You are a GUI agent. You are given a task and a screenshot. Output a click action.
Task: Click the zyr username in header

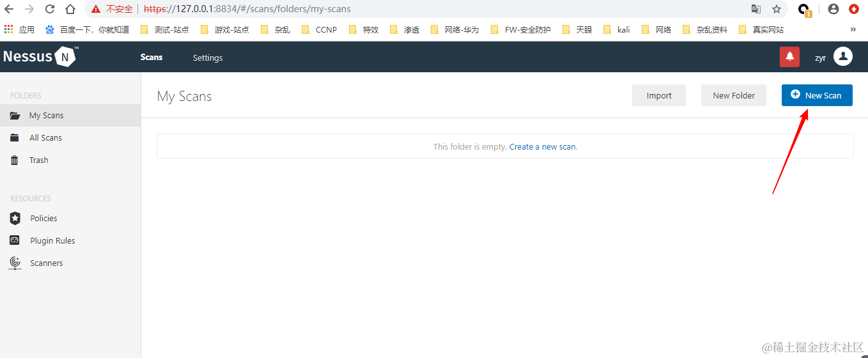[820, 58]
